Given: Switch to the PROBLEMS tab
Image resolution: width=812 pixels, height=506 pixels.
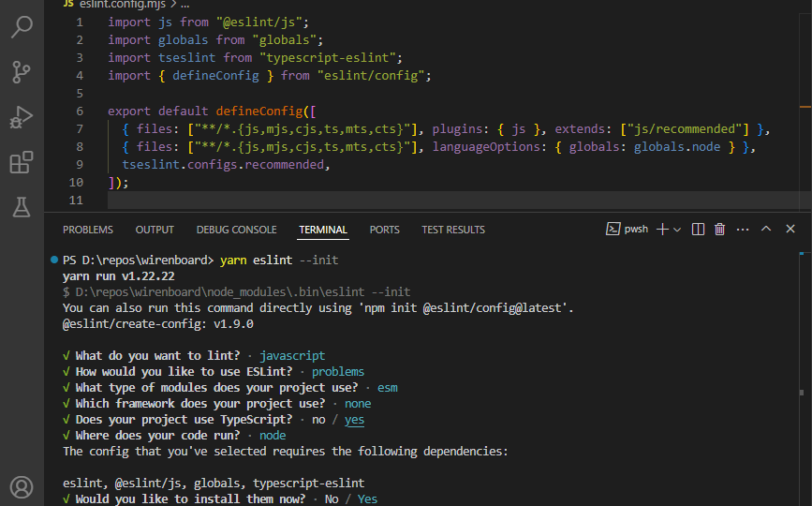Looking at the screenshot, I should [88, 230].
